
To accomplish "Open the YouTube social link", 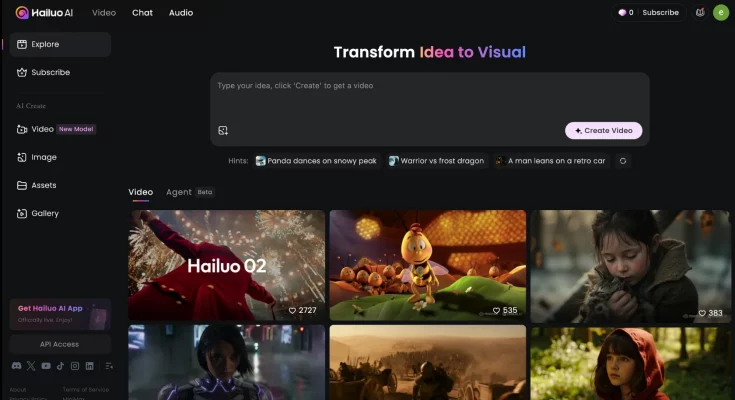I will click(x=46, y=366).
